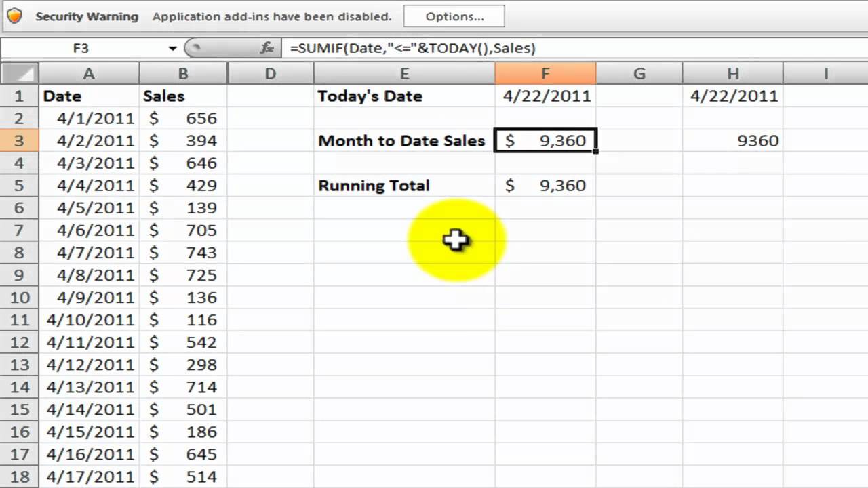868x488 pixels.
Task: Click the Name Box showing F3
Action: (x=81, y=48)
